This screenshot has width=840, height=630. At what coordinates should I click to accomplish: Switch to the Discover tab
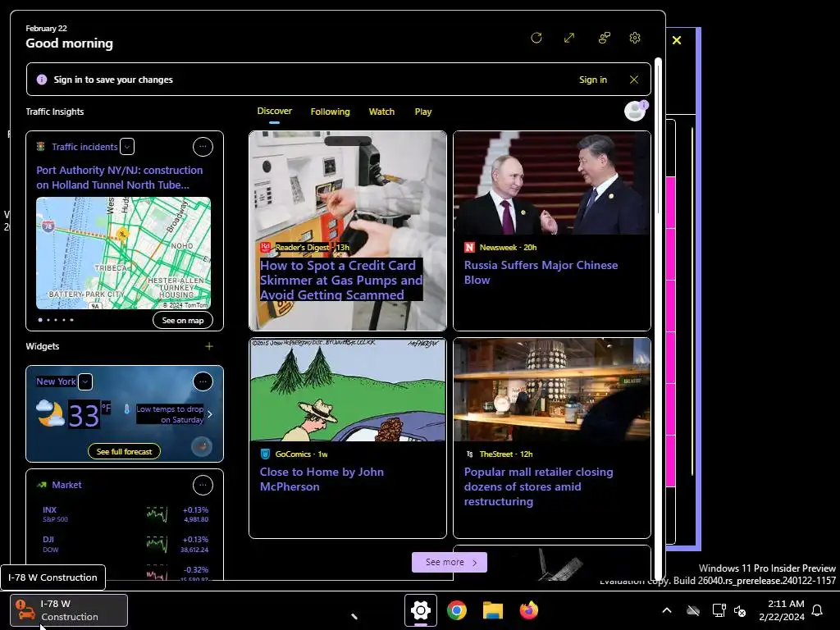coord(274,111)
